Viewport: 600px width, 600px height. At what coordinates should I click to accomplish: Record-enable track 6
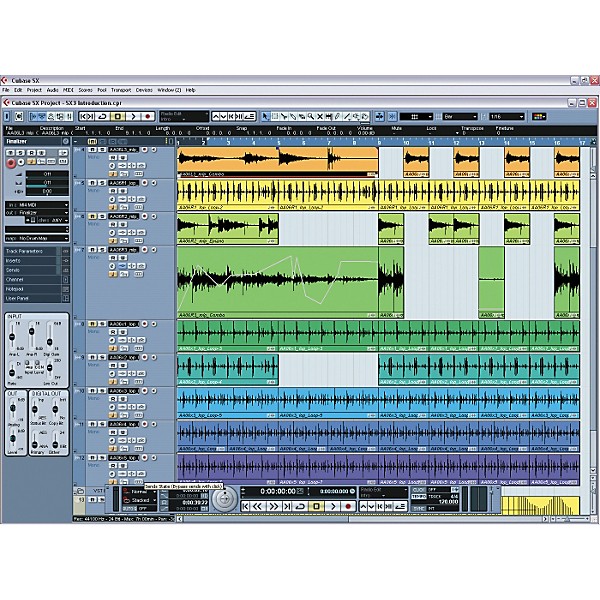click(145, 216)
